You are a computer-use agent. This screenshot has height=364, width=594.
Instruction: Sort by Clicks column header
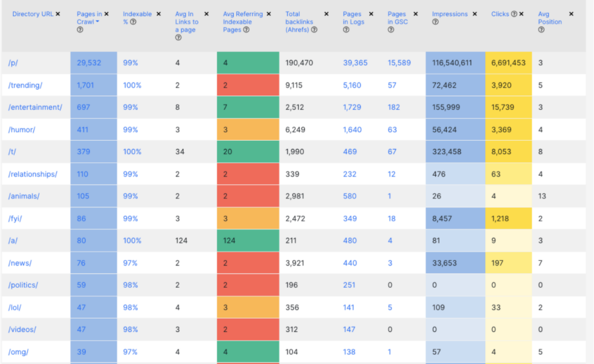pos(500,14)
